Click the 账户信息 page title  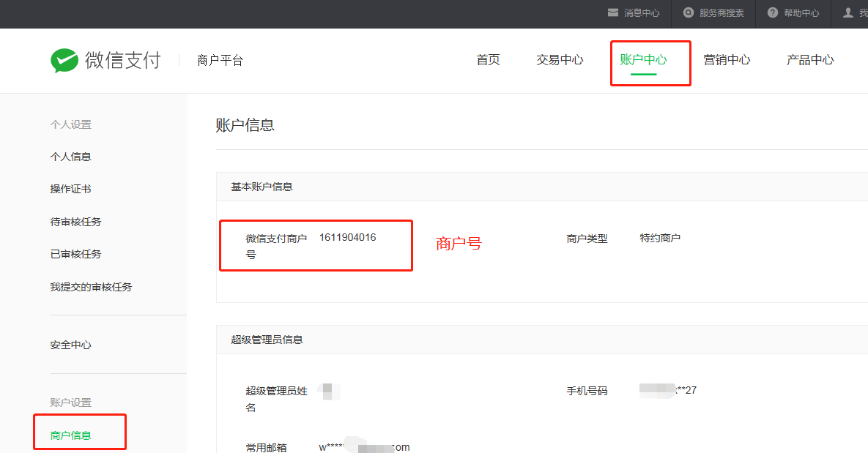(245, 125)
